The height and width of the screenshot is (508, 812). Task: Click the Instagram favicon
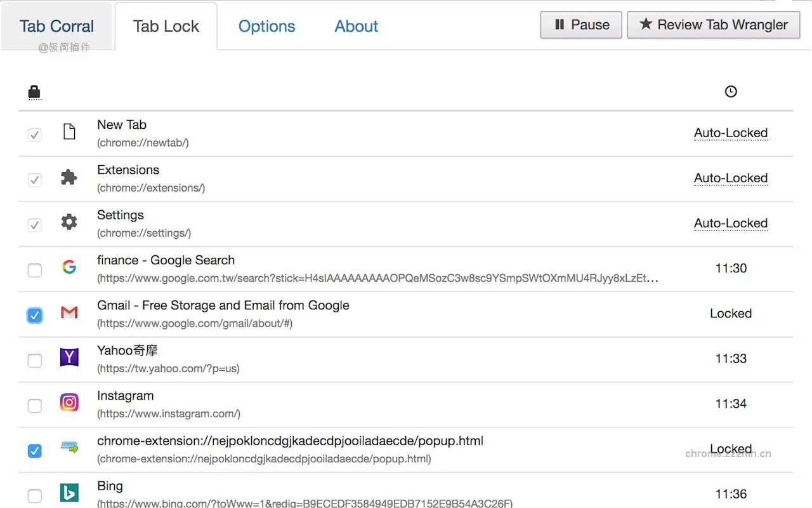pos(69,403)
